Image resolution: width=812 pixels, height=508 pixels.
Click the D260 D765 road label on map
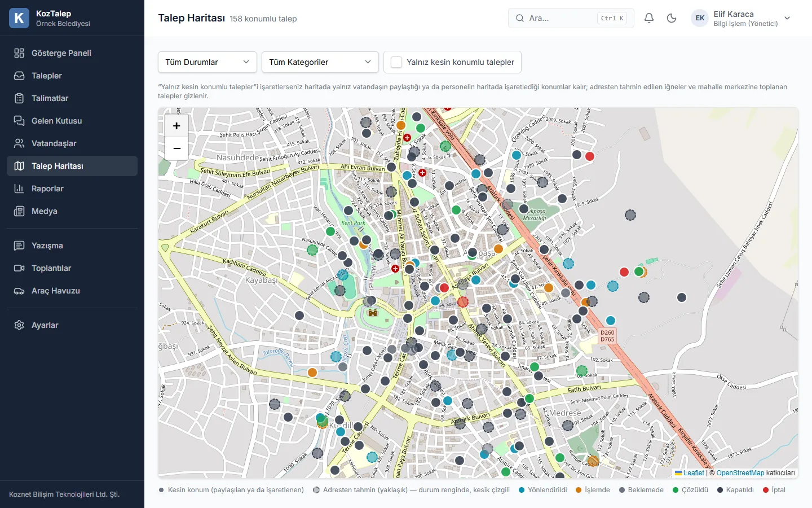coord(607,336)
